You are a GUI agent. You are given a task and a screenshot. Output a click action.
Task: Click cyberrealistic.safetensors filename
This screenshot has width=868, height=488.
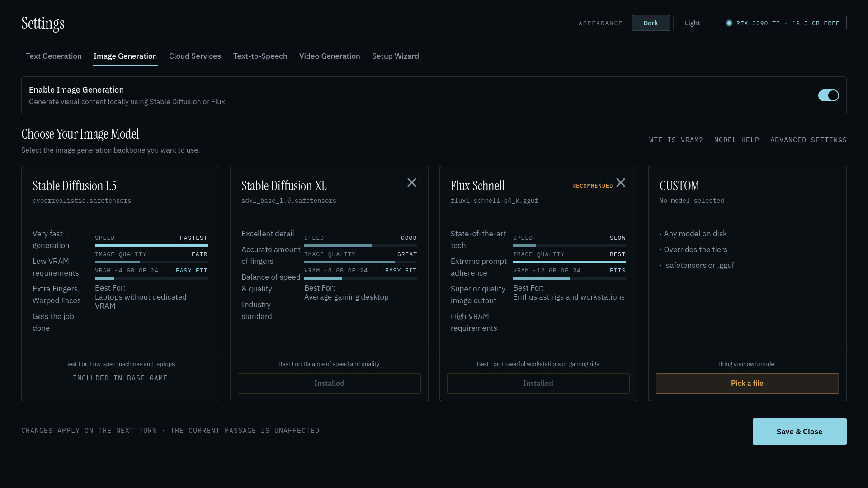tap(82, 201)
